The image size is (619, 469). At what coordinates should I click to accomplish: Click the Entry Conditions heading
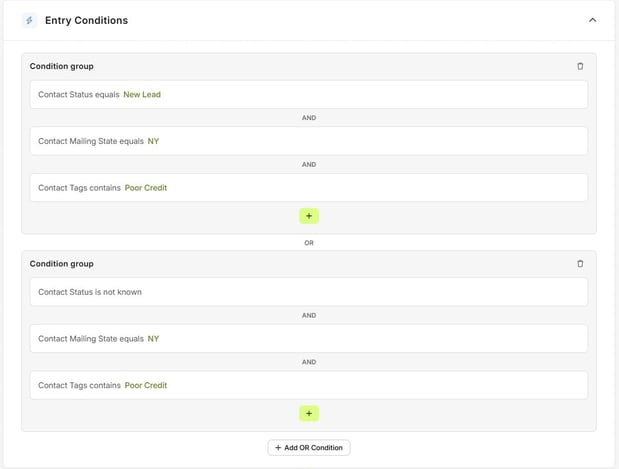(x=86, y=20)
